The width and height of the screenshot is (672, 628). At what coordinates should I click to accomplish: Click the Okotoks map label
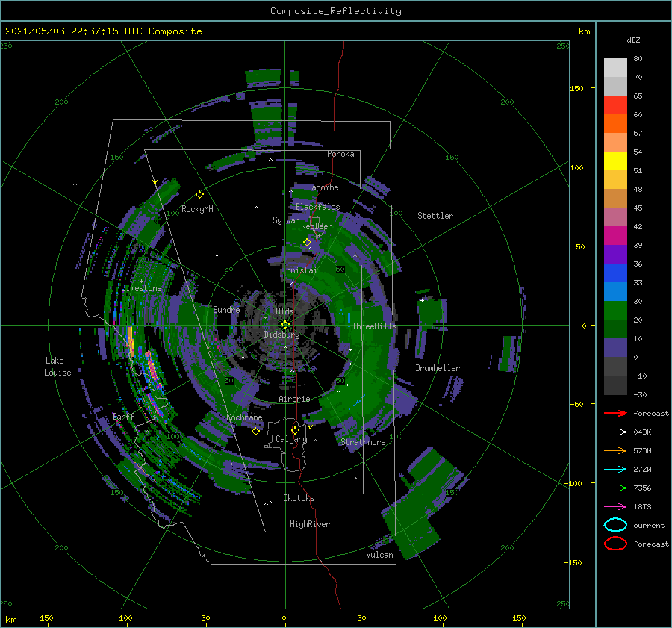tap(299, 498)
